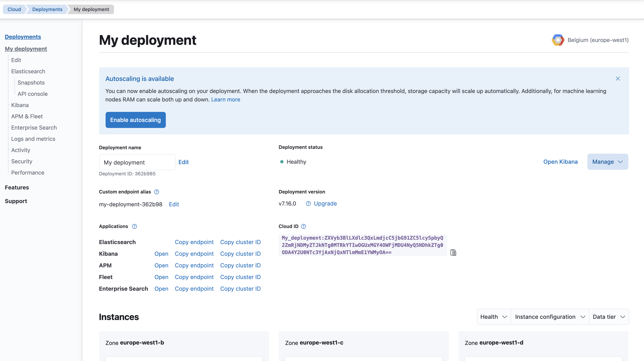
Task: Open Enterprise Search in sidebar
Action: click(x=34, y=128)
